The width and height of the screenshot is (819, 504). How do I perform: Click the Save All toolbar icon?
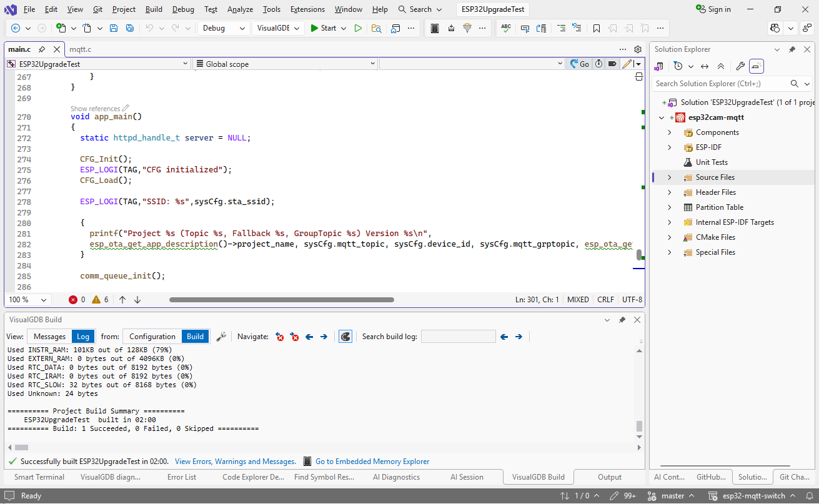129,28
